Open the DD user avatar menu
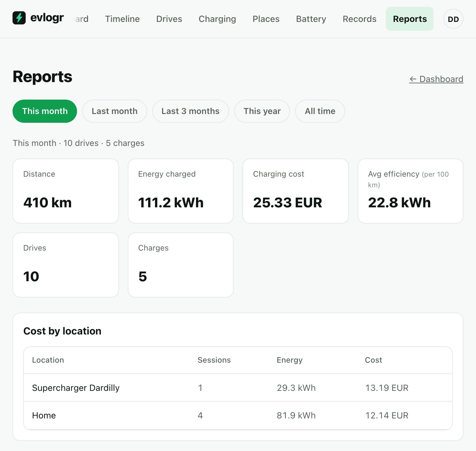476x451 pixels. pyautogui.click(x=453, y=19)
